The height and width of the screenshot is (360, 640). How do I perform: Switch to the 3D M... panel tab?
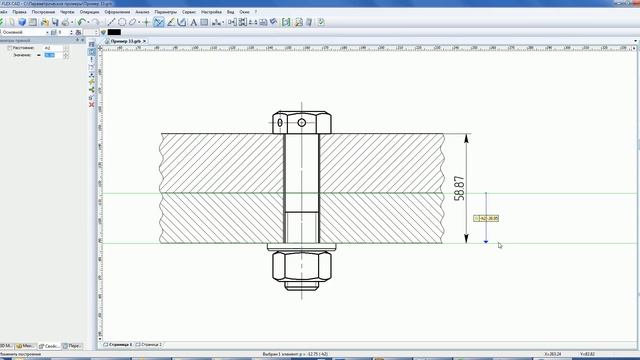6,346
